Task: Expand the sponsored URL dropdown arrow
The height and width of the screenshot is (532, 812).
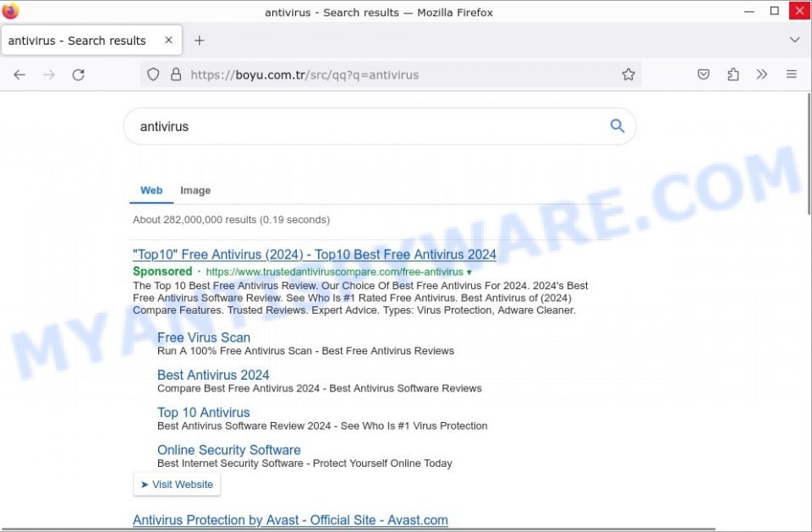Action: [x=469, y=272]
